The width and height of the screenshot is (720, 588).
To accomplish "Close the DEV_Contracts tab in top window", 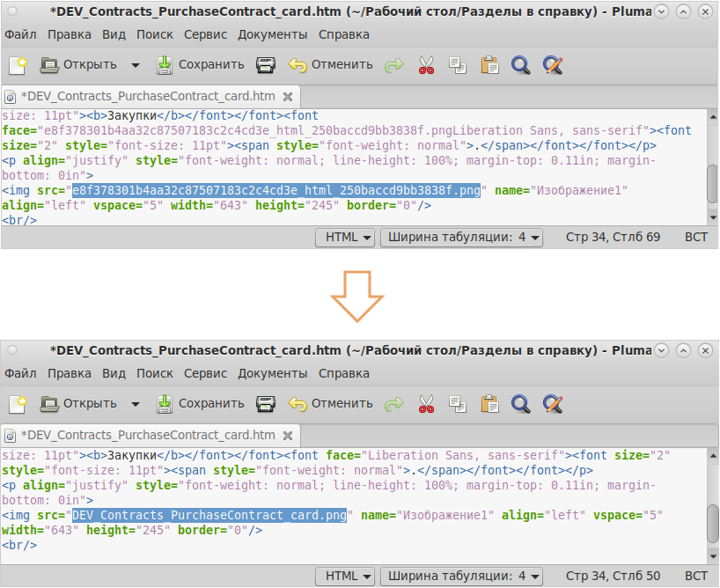I will pyautogui.click(x=289, y=96).
